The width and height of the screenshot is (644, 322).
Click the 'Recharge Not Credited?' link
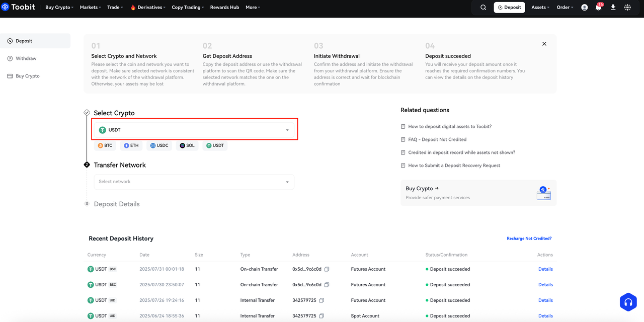coord(529,238)
